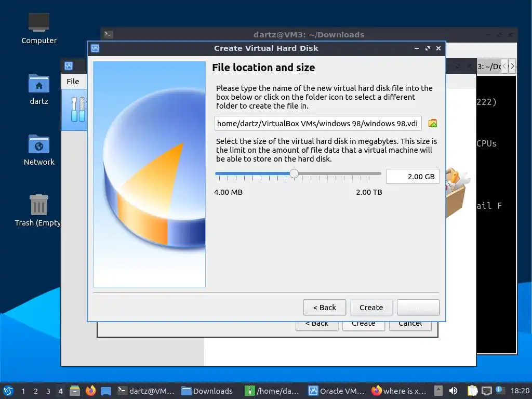
Task: Click the terminal window title bar icon
Action: pyautogui.click(x=108, y=34)
